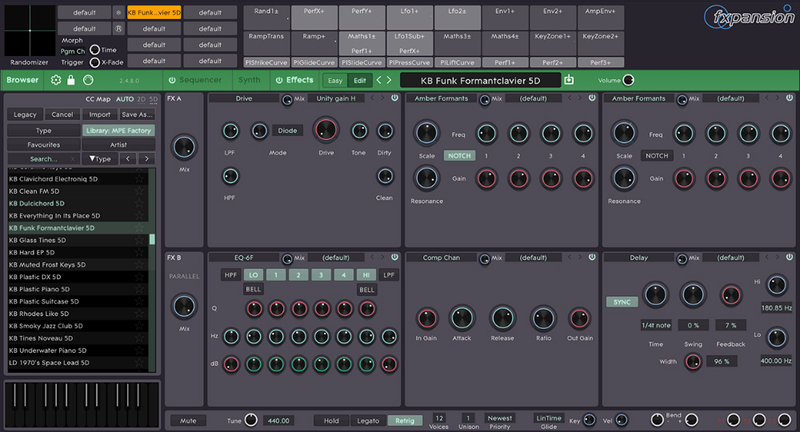
Task: Enable the HPF band in EQ-6F
Action: click(x=230, y=274)
